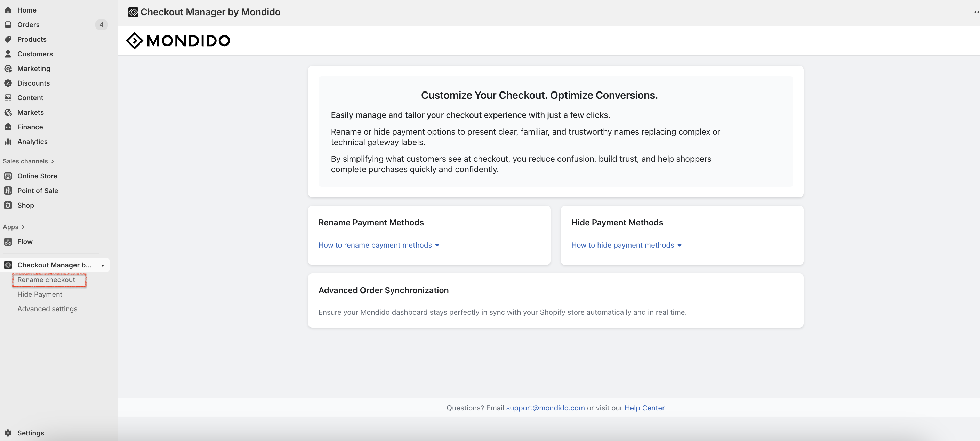The height and width of the screenshot is (441, 980).
Task: Visit the Help Center link
Action: (644, 408)
